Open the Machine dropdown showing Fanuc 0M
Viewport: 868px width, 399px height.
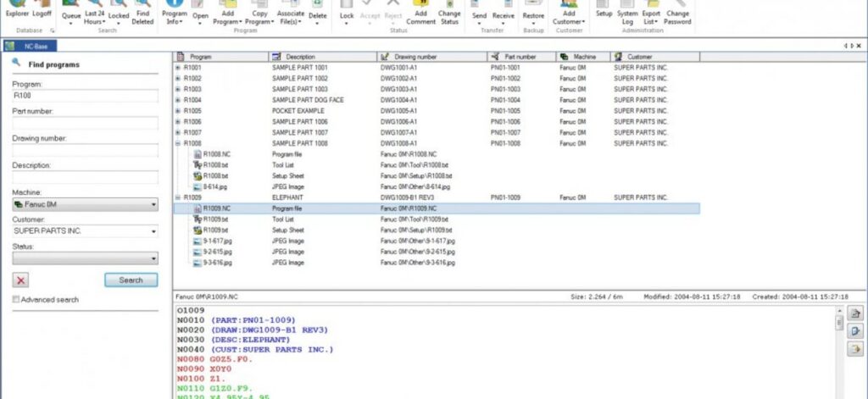[x=86, y=204]
